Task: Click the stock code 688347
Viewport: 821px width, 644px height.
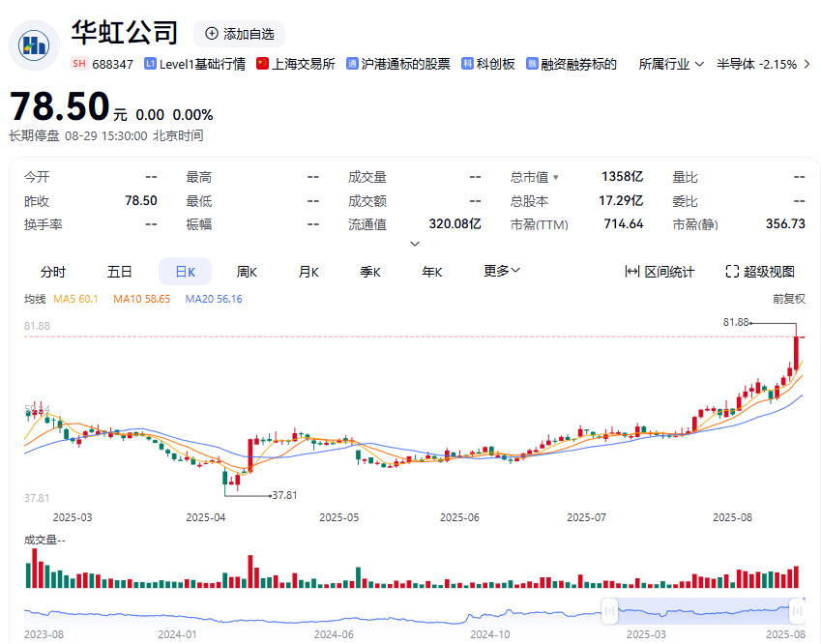Action: tap(112, 64)
